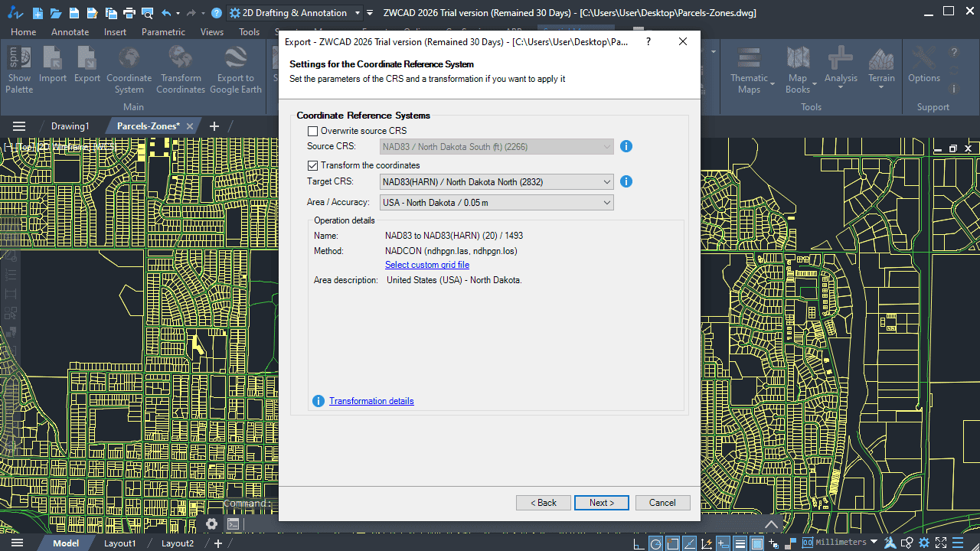Click the Transform Coordinates ribbon icon

coord(181,70)
